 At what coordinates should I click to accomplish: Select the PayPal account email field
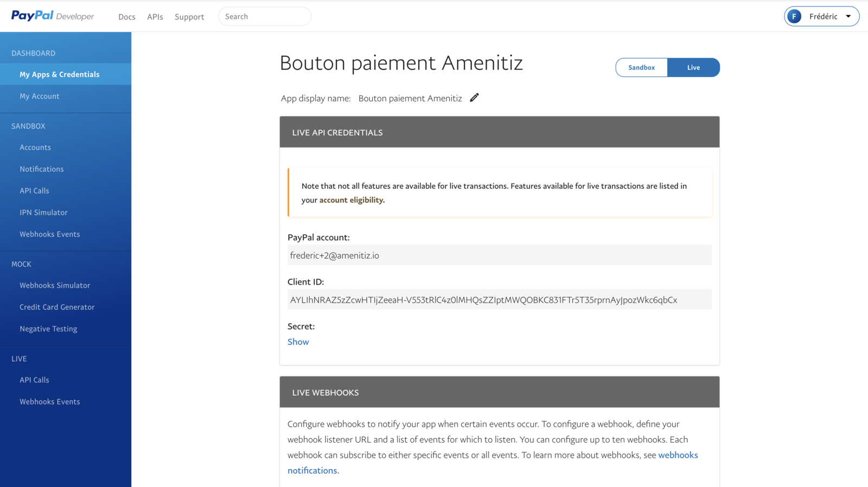[x=499, y=255]
